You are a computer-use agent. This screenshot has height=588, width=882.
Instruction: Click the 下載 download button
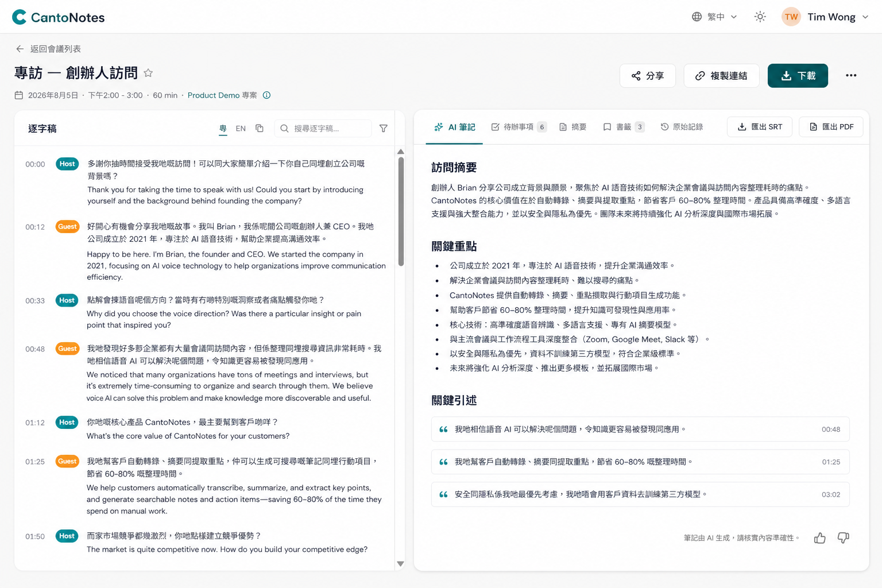798,76
